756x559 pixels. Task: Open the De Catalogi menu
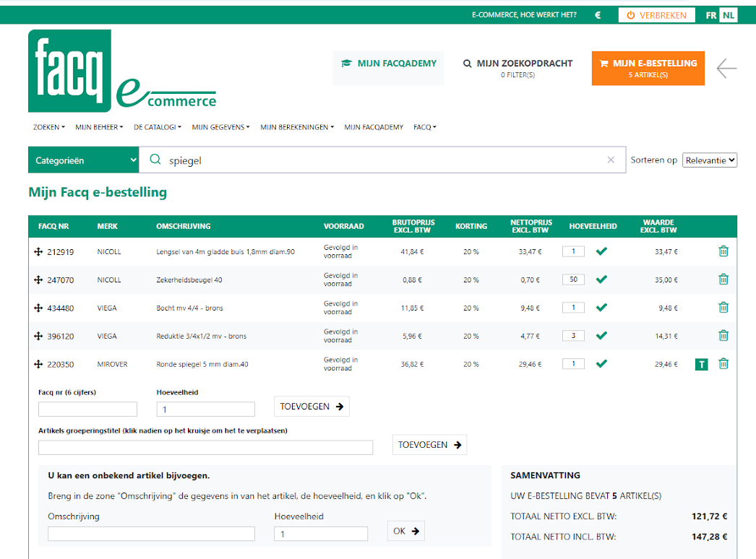(157, 127)
